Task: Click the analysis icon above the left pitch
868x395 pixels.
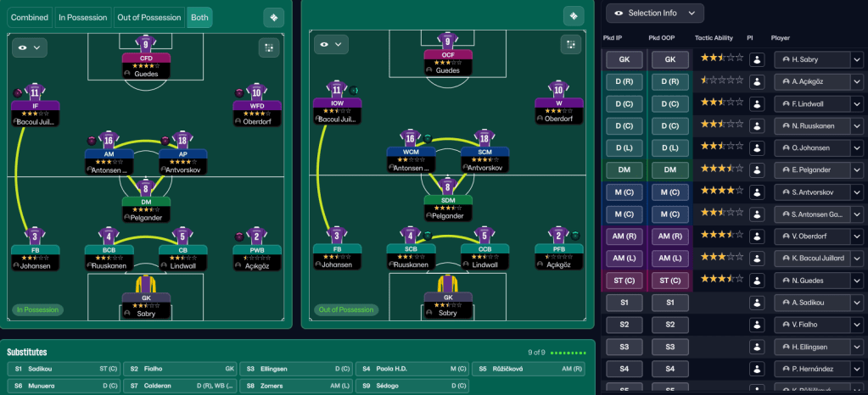Action: (273, 17)
